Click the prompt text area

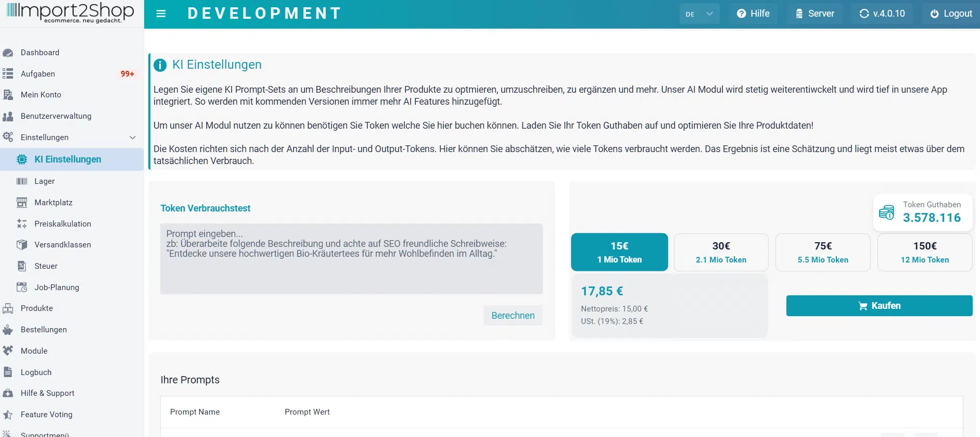351,259
